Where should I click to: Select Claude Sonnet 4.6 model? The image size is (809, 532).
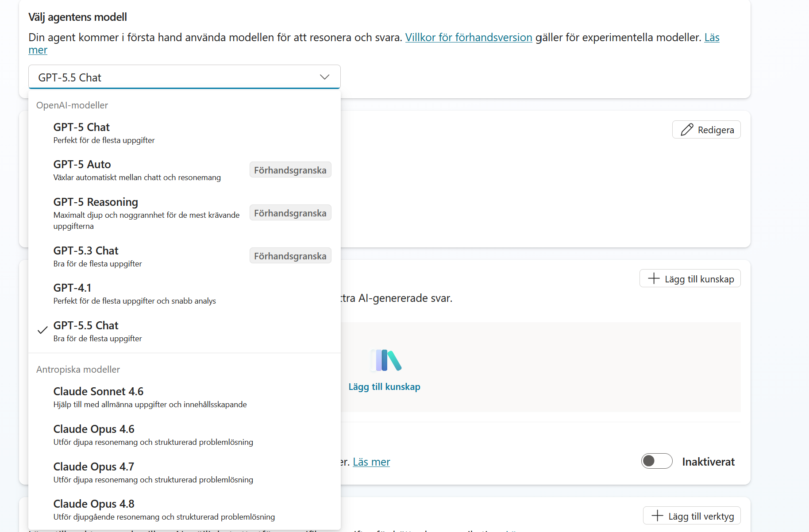(184, 397)
